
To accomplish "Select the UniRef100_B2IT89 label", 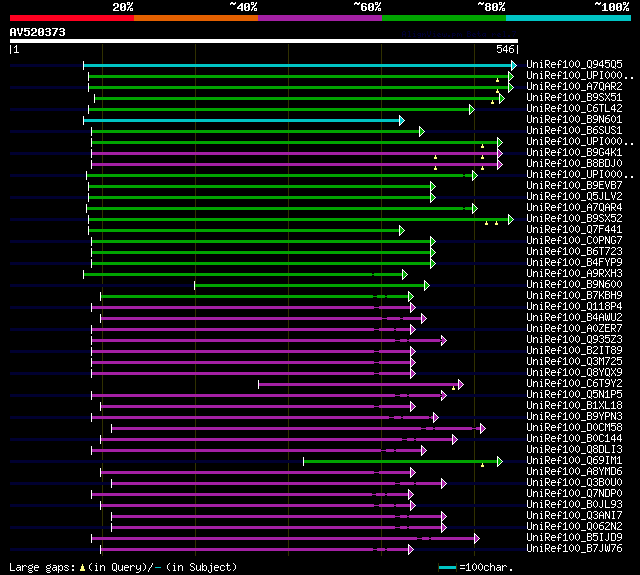I will click(x=574, y=351).
